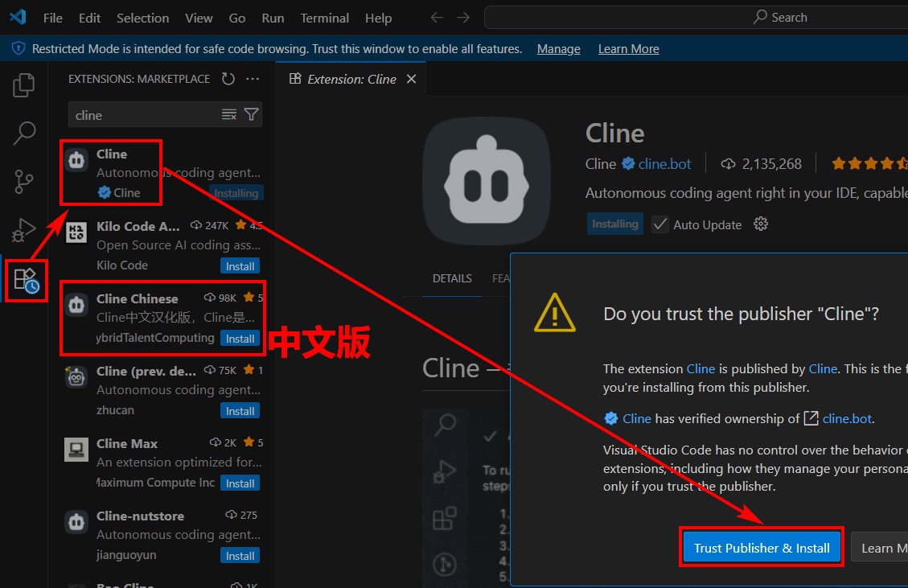Screen dimensions: 908x588
Task: Open the extensions filter options
Action: [x=251, y=115]
